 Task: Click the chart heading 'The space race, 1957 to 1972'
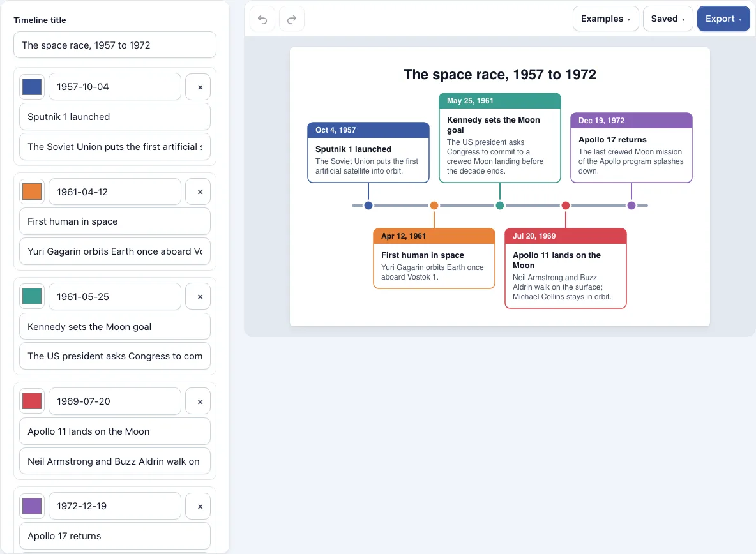[500, 75]
